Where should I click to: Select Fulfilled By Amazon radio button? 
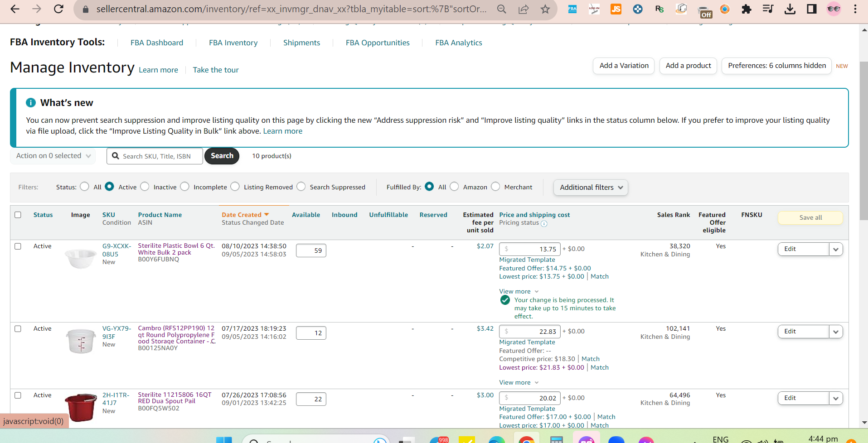point(454,187)
